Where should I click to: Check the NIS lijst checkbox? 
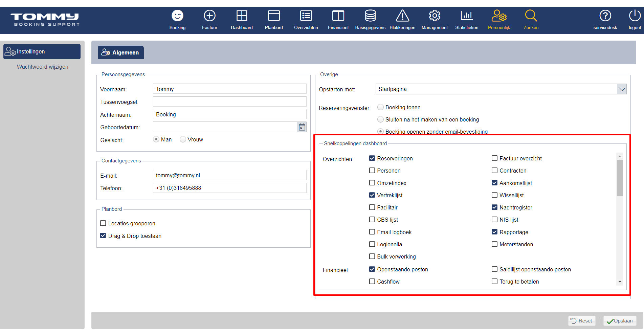(494, 219)
